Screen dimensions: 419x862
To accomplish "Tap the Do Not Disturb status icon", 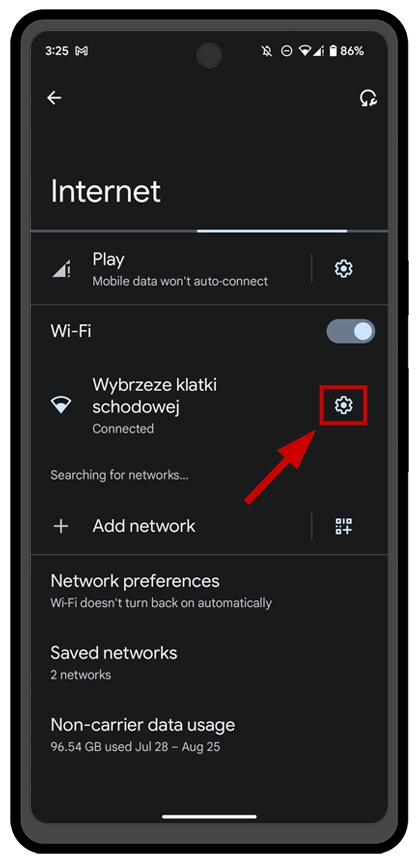I will (286, 51).
